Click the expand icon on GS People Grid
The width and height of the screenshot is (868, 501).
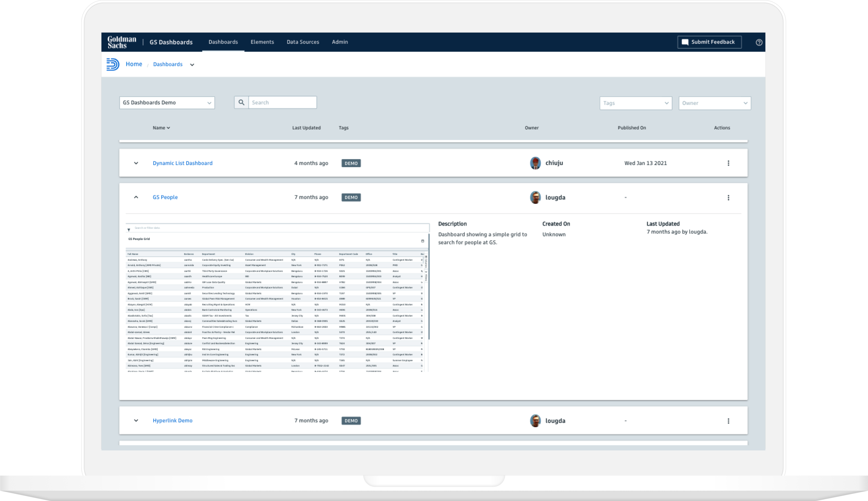423,241
